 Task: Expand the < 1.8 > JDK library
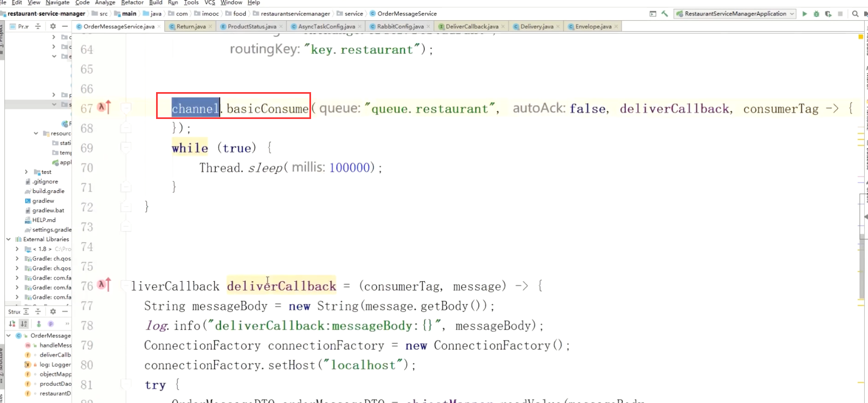tap(17, 249)
